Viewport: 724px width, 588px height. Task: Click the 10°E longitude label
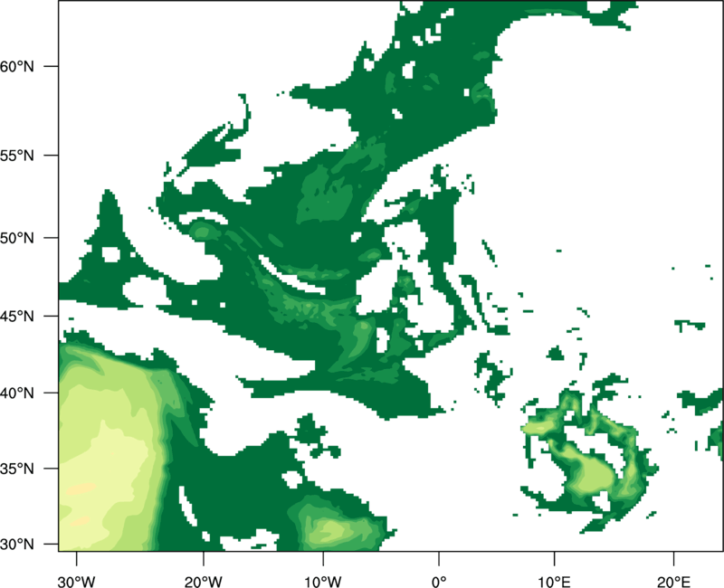click(554, 582)
